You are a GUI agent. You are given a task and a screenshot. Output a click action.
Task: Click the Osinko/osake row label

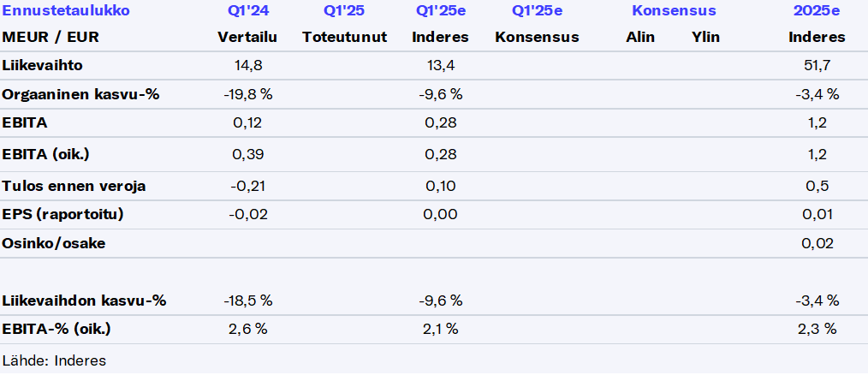coord(54,243)
